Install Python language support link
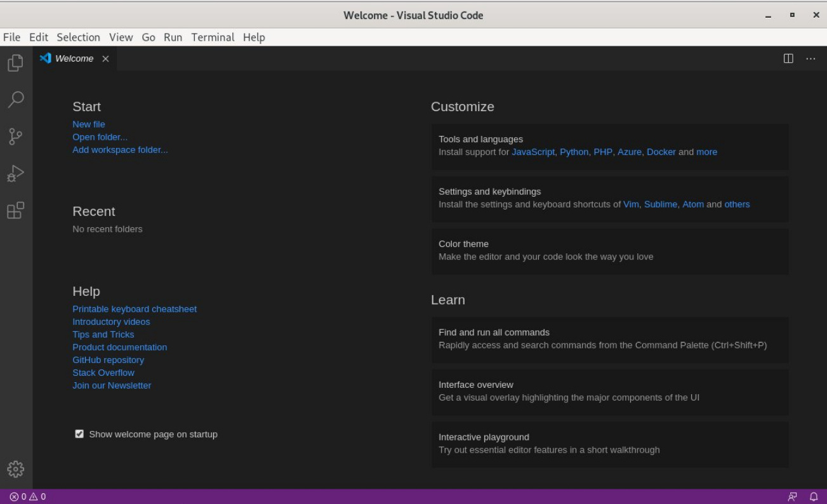Image resolution: width=827 pixels, height=504 pixels. [574, 152]
